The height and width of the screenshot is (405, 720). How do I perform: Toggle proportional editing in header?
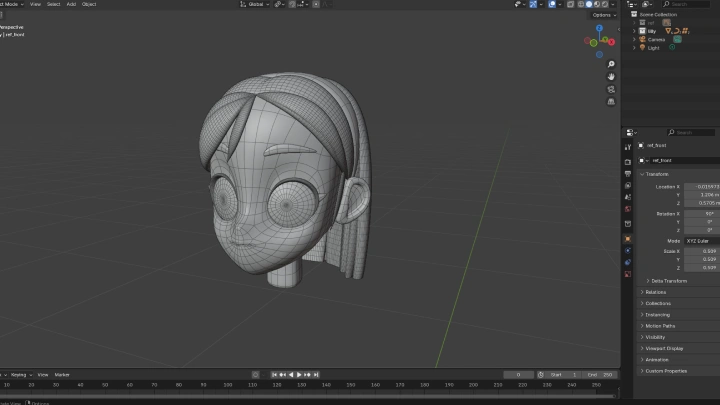(316, 4)
